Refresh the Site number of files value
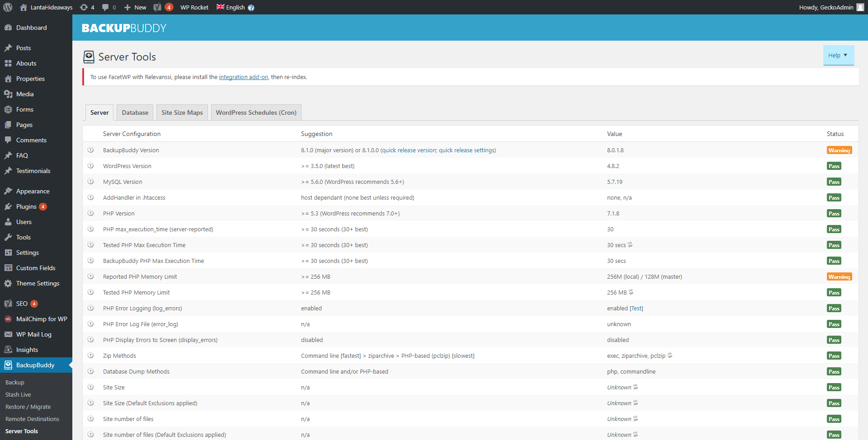868x440 pixels. 636,419
